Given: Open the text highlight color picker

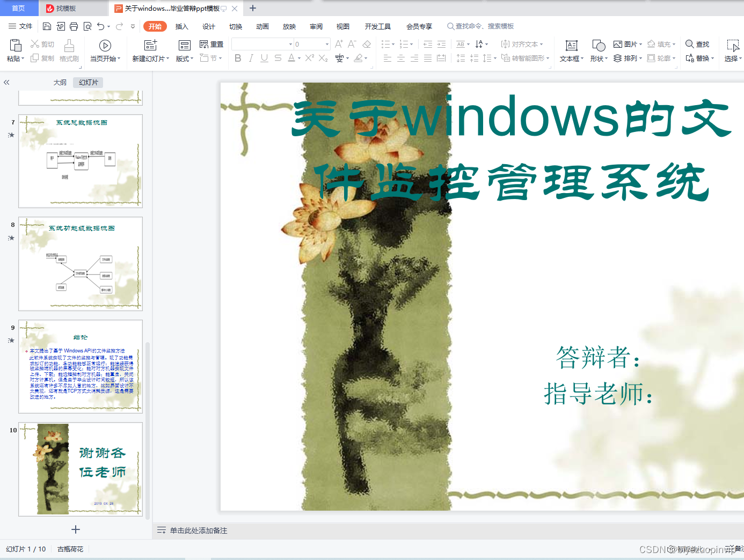Looking at the screenshot, I should (361, 58).
